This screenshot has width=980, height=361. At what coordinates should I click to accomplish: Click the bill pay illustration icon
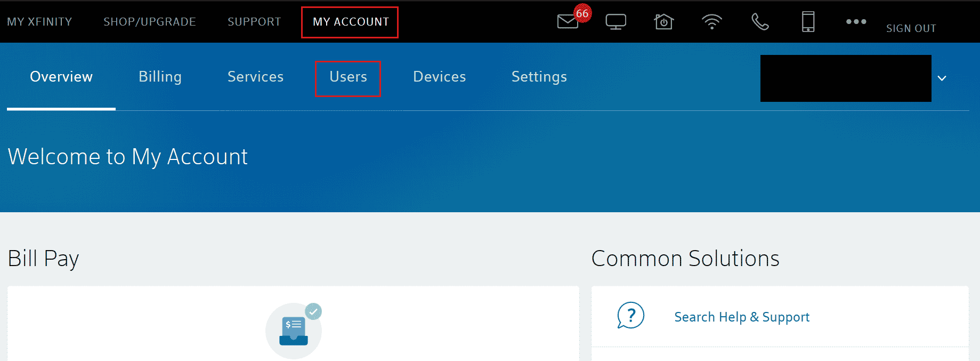coord(294,331)
